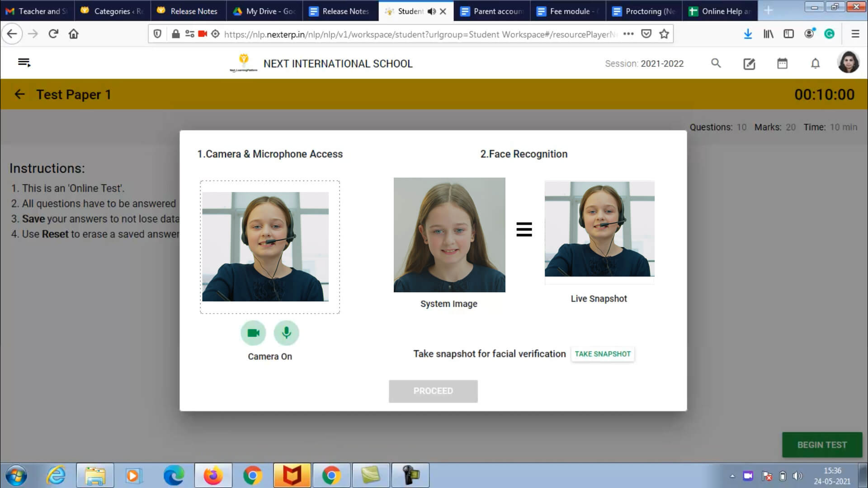Click the address bar URL field
Screen dimensions: 868x488
420,34
